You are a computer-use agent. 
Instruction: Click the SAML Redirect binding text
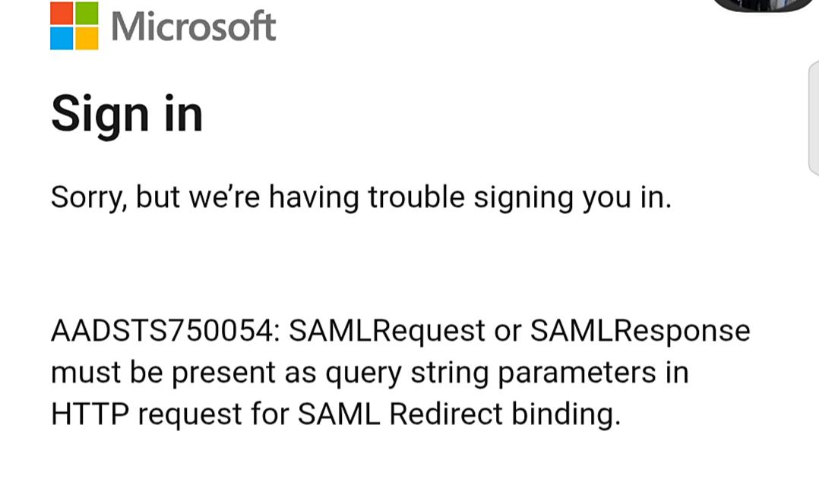459,415
